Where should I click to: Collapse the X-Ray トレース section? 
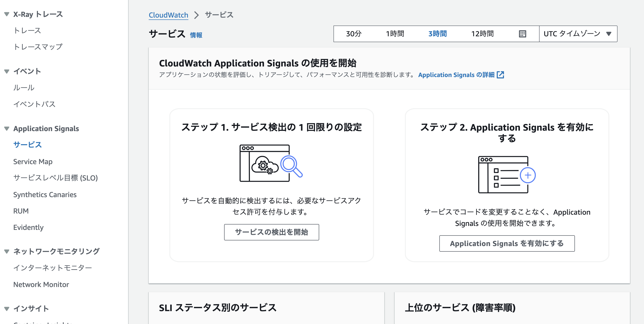[x=7, y=14]
